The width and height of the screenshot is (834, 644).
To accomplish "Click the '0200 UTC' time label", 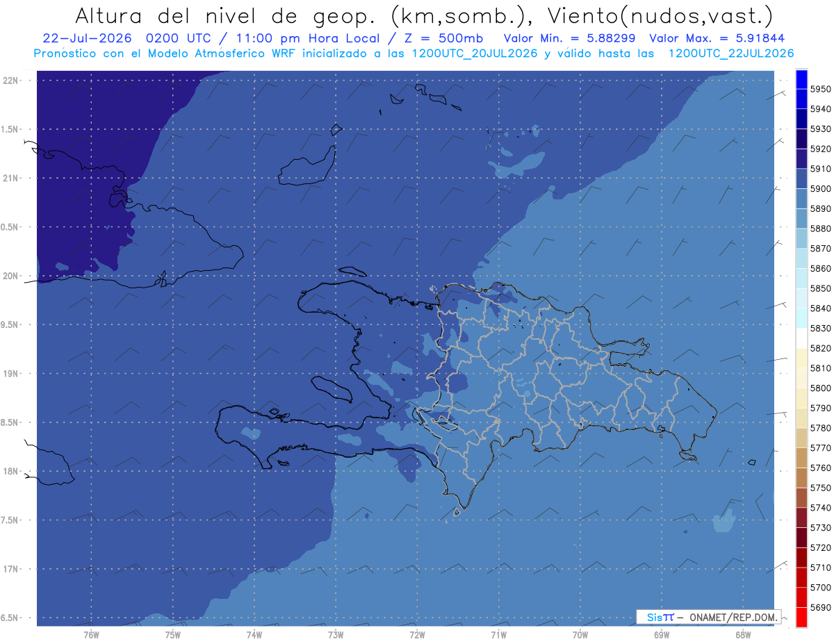I will [177, 38].
